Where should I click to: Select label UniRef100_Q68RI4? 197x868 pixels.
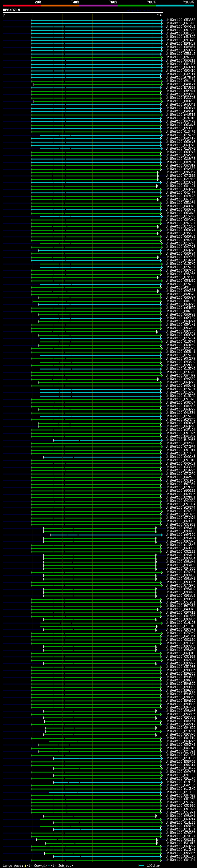[x=180, y=819]
